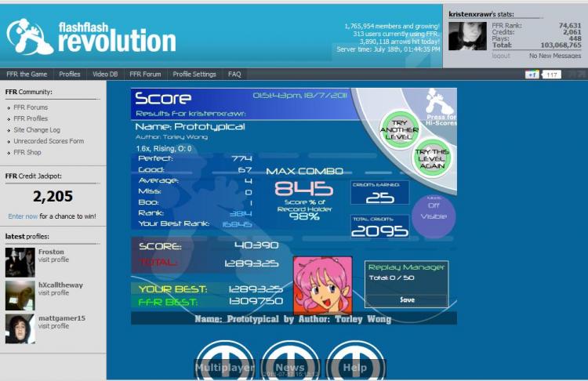588x381 pixels.
Task: Click the Credits Earned box showing 25
Action: pyautogui.click(x=380, y=192)
